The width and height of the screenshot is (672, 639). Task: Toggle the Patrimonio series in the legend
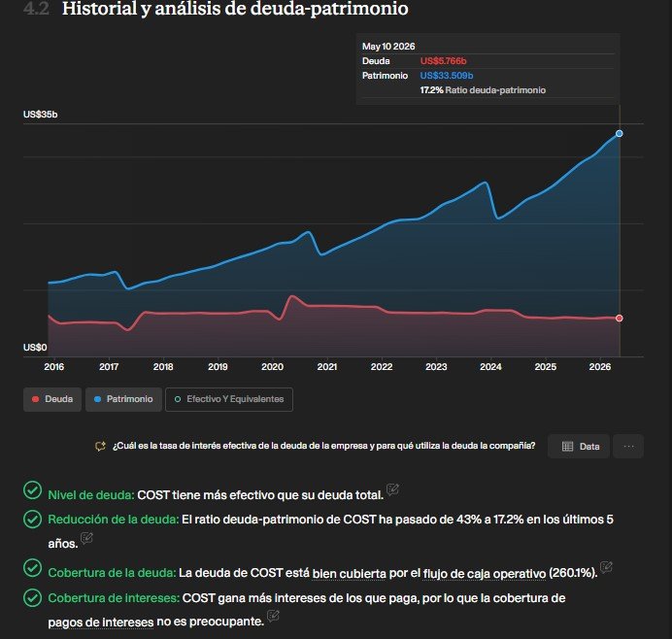123,399
